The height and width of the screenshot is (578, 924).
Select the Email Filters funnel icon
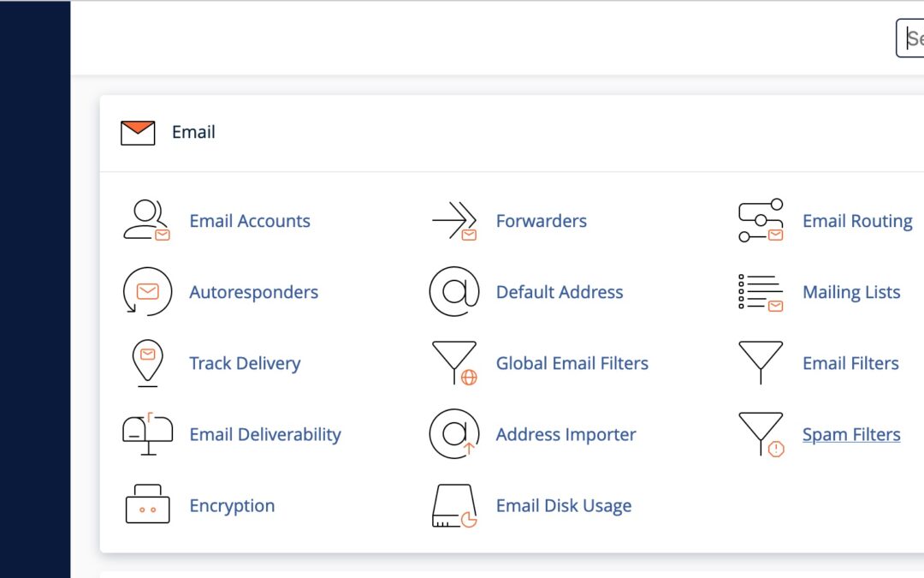(760, 362)
